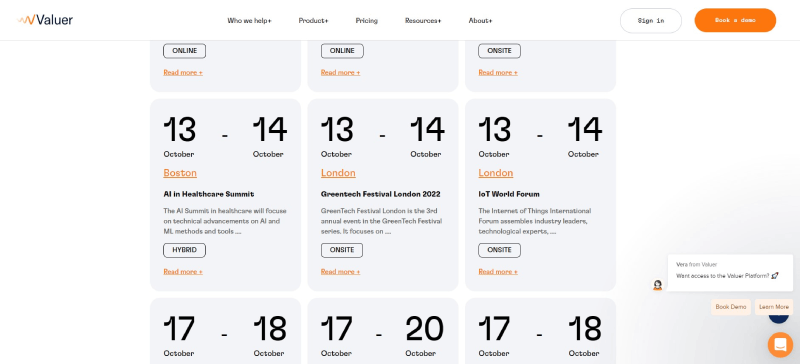
Task: Expand the Who we help menu
Action: 249,21
